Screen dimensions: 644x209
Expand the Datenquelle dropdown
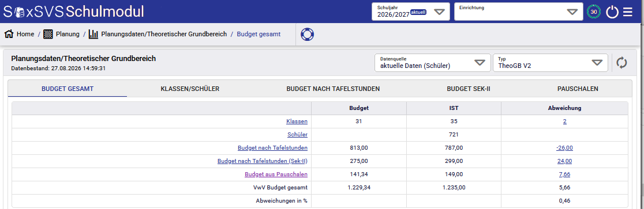point(432,63)
